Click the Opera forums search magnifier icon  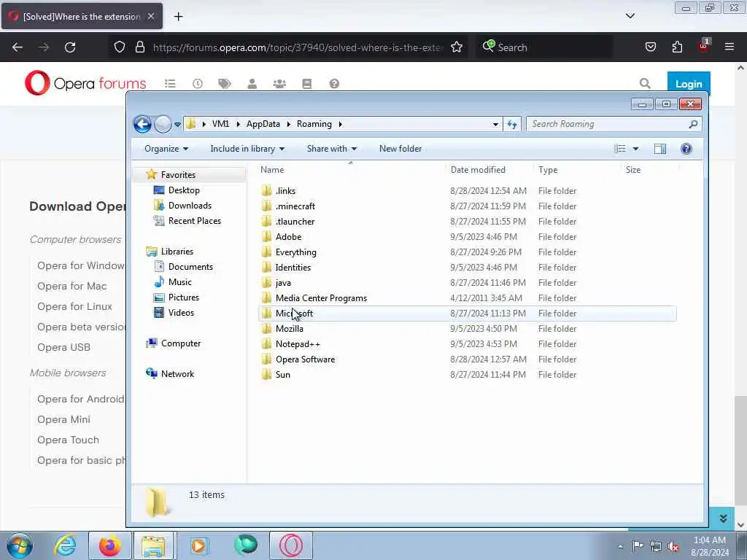pyautogui.click(x=645, y=84)
